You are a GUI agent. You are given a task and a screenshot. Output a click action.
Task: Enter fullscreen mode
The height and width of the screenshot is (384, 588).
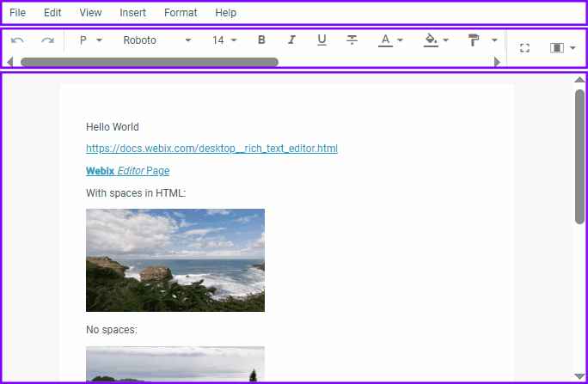(x=524, y=48)
